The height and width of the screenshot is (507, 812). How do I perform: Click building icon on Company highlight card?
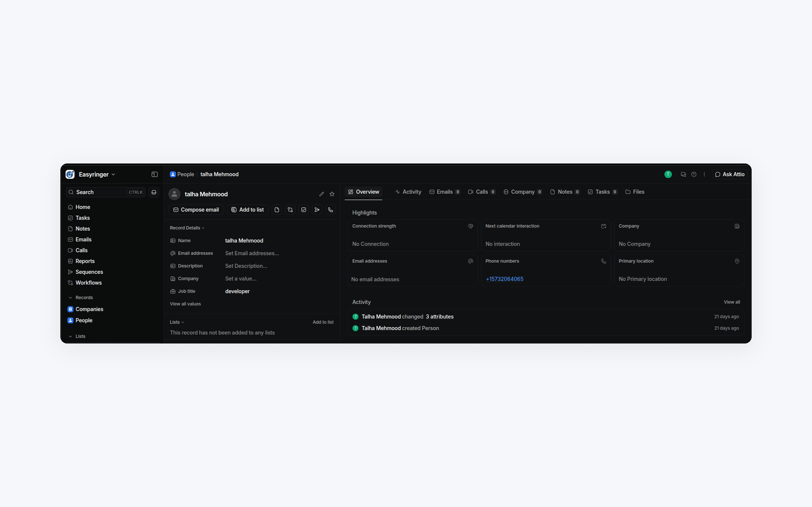[737, 226]
